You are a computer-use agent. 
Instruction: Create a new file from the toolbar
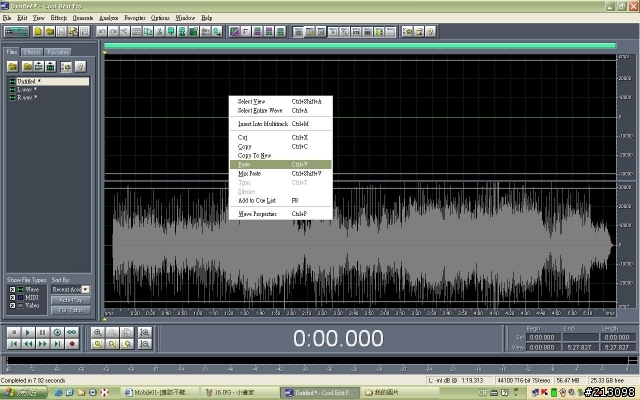pos(38,31)
